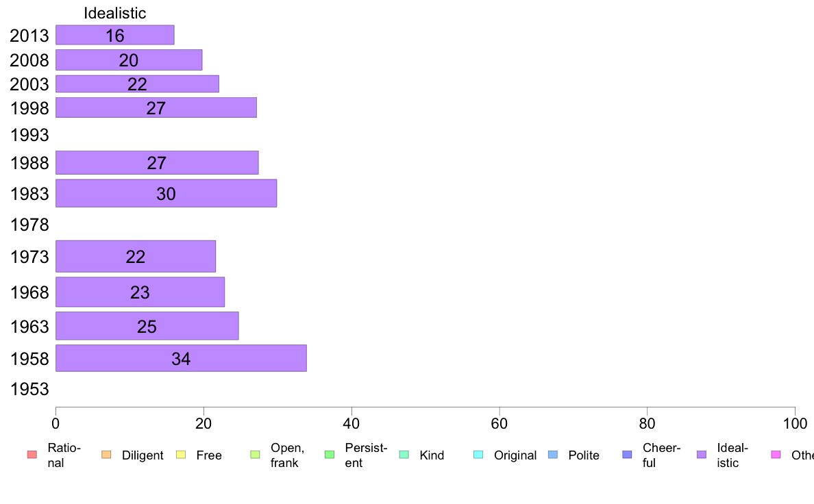Select the Polite legend swatch
The image size is (814, 504).
coord(553,455)
